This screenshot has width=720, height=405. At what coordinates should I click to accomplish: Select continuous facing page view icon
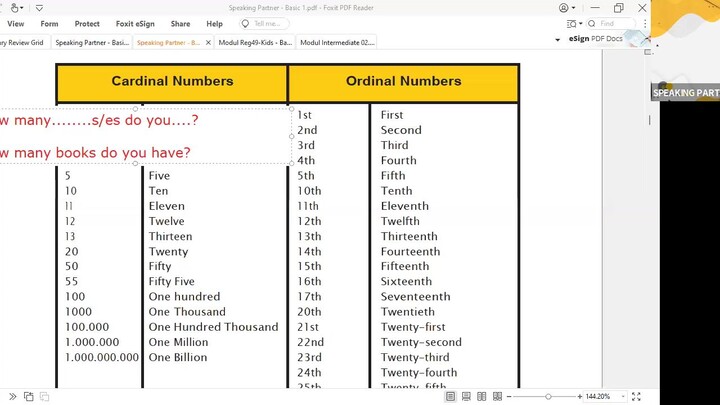[496, 397]
